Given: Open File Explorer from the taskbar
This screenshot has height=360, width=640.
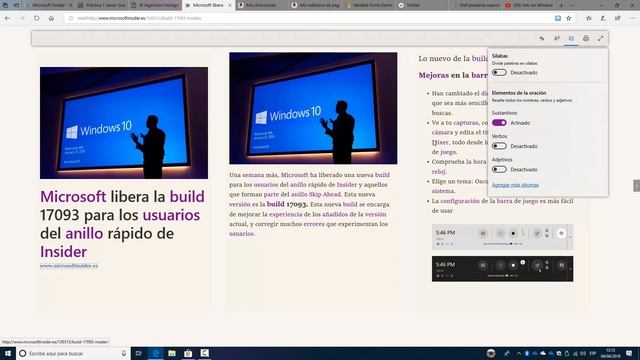Looking at the screenshot, I should click(x=172, y=353).
